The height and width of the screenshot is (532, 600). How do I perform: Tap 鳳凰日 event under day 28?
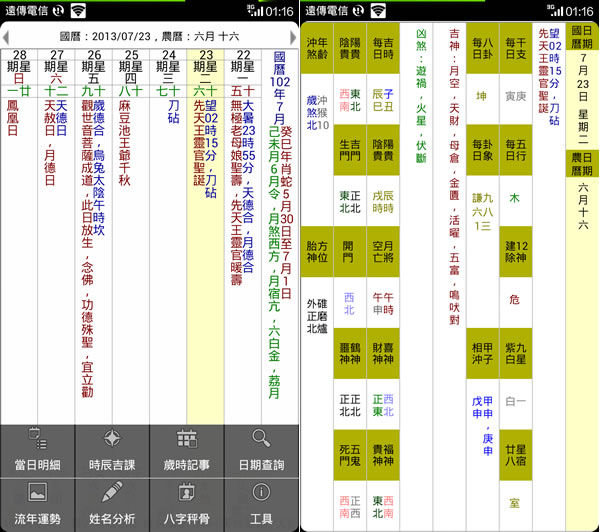(x=13, y=118)
